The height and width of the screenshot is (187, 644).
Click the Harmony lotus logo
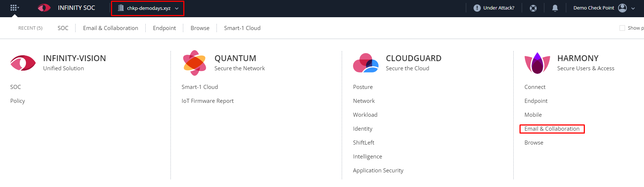pyautogui.click(x=537, y=63)
